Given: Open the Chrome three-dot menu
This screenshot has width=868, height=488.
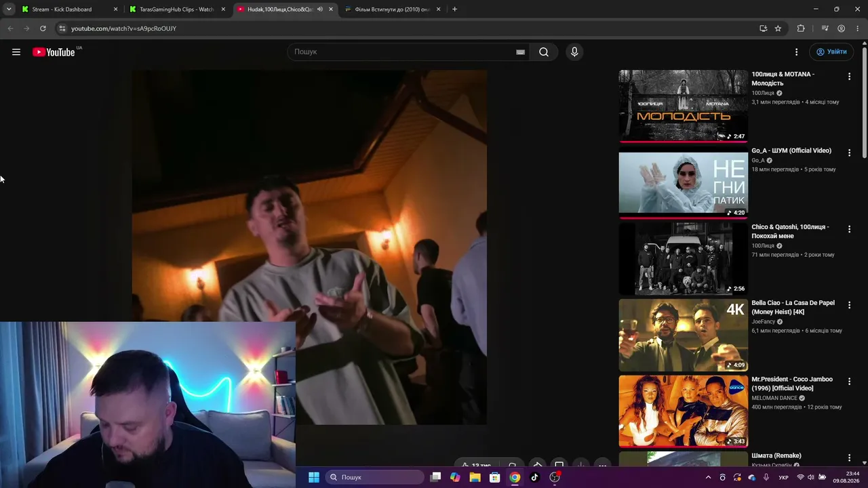Looking at the screenshot, I should pos(858,28).
